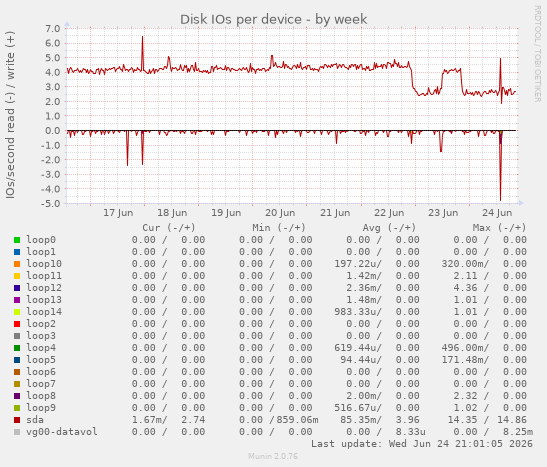The width and height of the screenshot is (547, 467).
Task: Click the loop5 navy legend swatch
Action: 17,360
